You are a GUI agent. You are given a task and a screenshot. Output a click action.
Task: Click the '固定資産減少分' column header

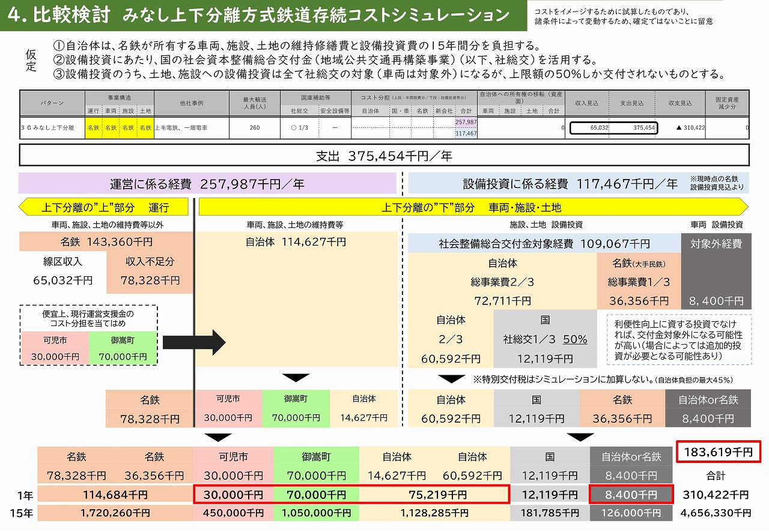pos(727,103)
